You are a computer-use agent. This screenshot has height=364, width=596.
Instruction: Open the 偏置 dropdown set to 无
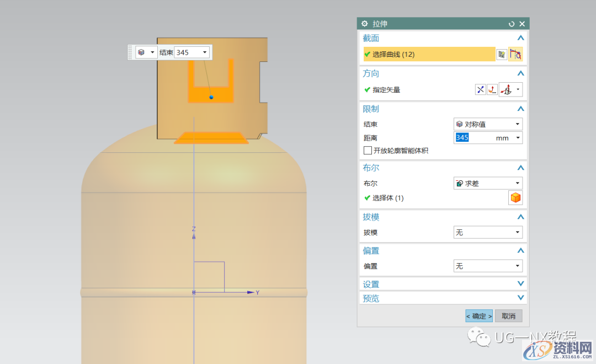(487, 266)
